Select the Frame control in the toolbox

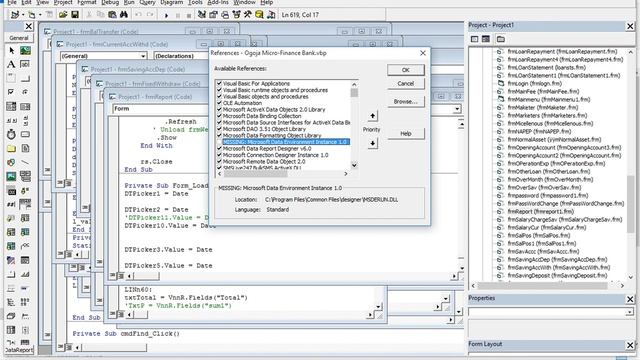(11, 78)
